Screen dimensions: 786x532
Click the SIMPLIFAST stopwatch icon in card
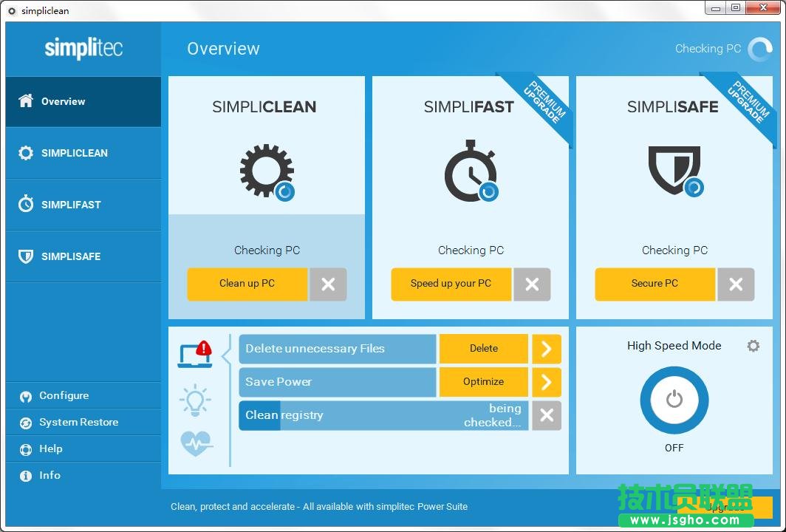(x=470, y=171)
